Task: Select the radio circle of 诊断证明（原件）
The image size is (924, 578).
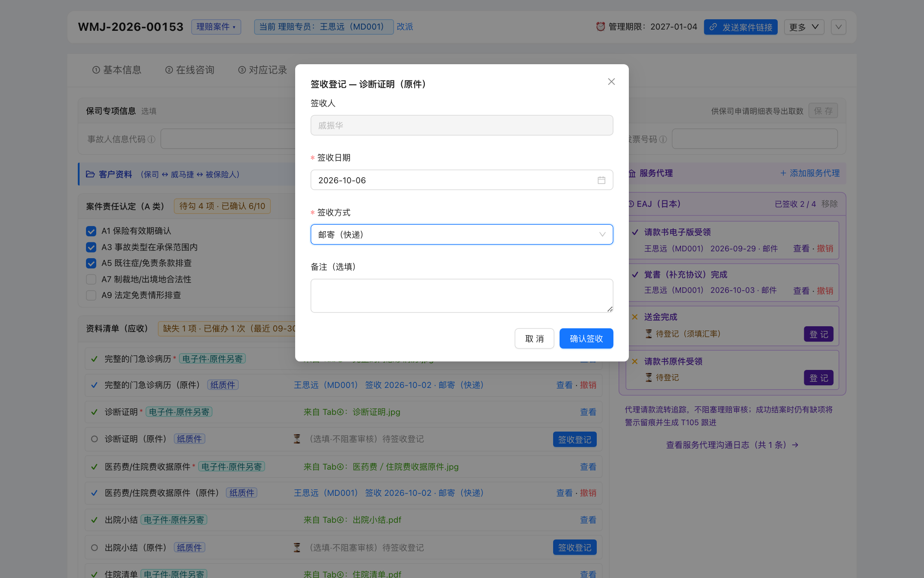Action: click(95, 439)
